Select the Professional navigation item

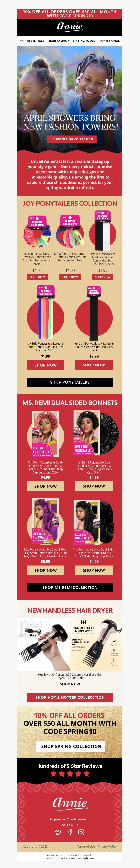coord(108,41)
